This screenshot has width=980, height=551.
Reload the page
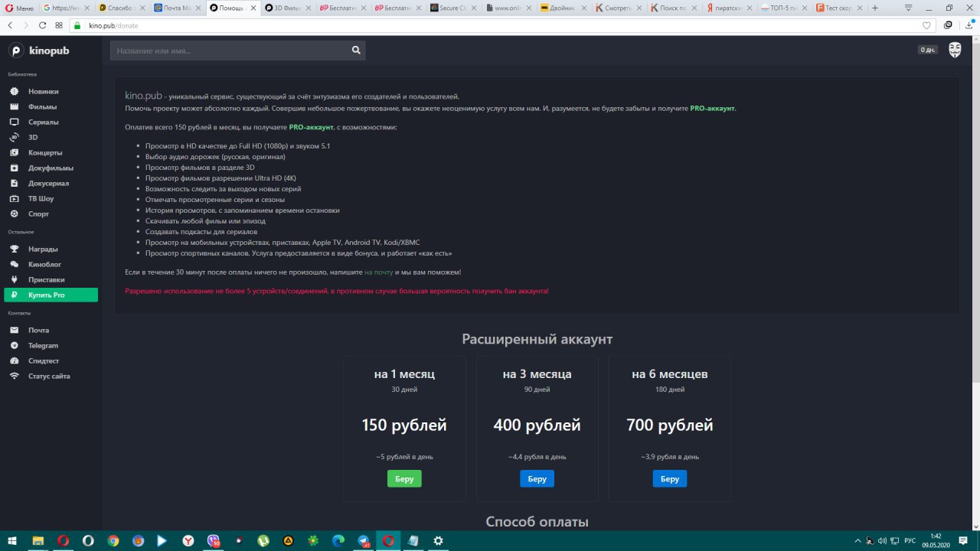(43, 25)
